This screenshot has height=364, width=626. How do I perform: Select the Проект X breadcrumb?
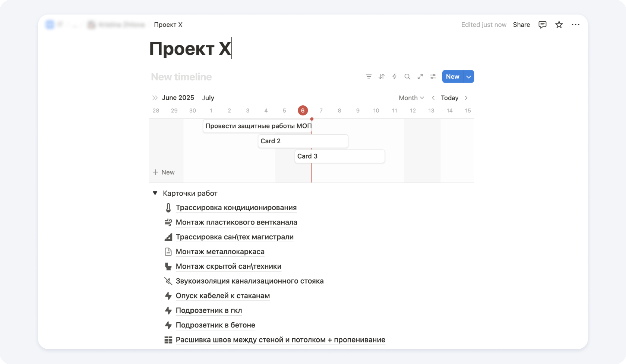(x=168, y=25)
